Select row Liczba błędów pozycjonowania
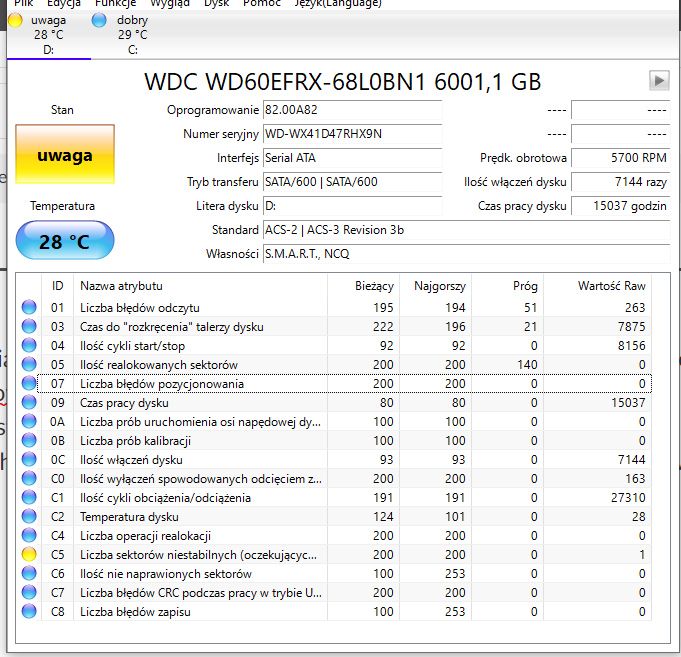This screenshot has height=657, width=681. point(334,383)
